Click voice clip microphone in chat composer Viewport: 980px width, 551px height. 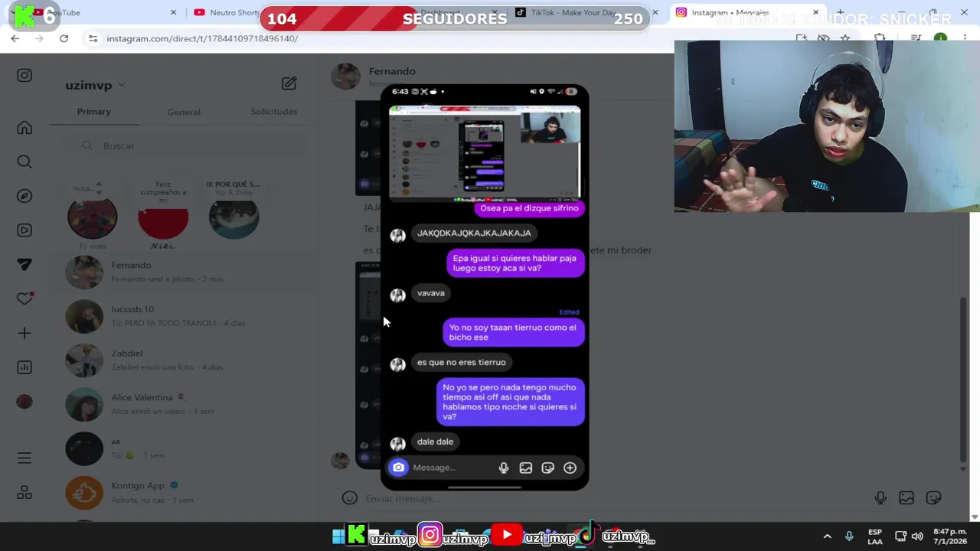(x=880, y=498)
